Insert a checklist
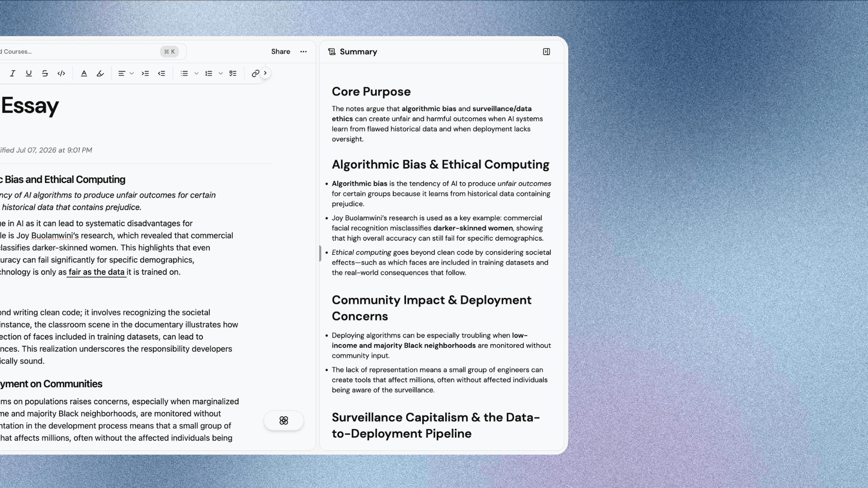Viewport: 868px width, 488px height. [x=233, y=73]
